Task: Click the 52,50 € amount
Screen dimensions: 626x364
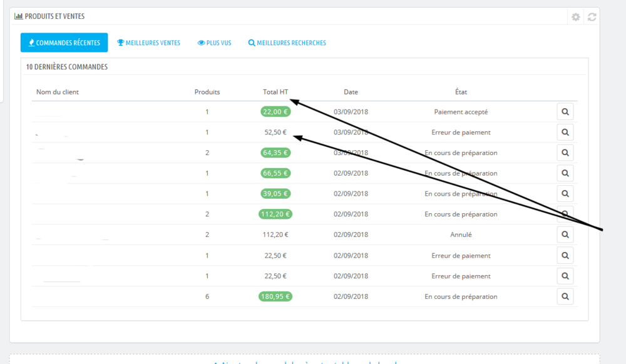Action: [275, 133]
